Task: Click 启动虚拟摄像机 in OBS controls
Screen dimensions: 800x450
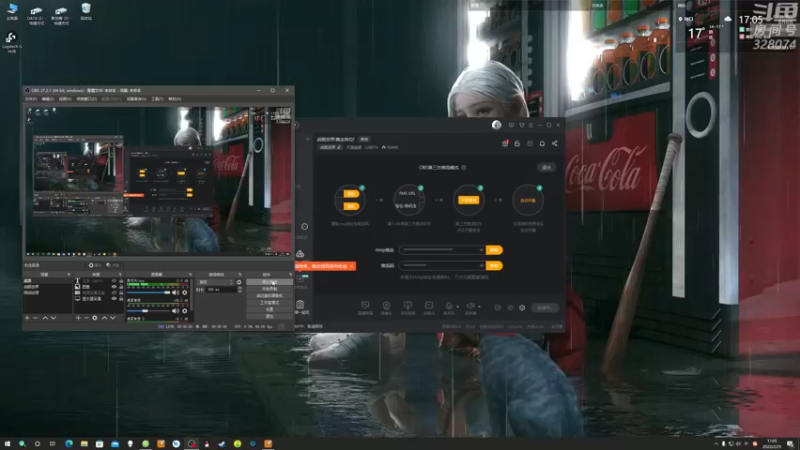Action: 269,296
